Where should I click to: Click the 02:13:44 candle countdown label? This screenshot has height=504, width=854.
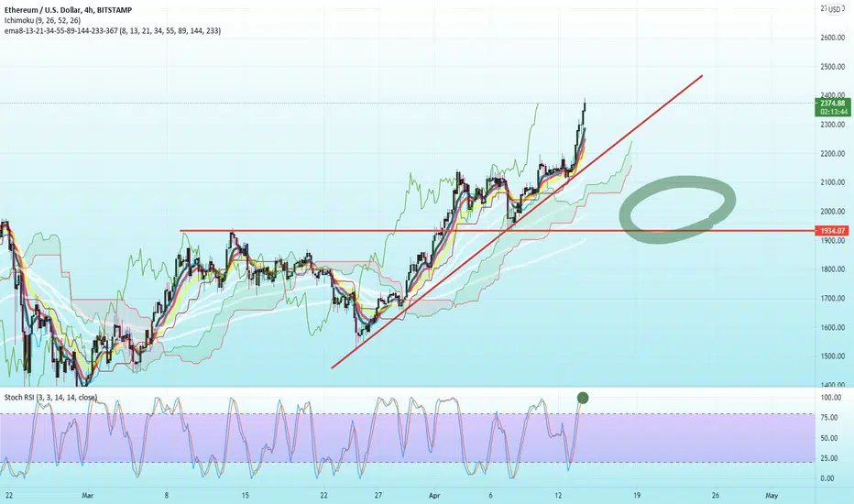coord(832,112)
